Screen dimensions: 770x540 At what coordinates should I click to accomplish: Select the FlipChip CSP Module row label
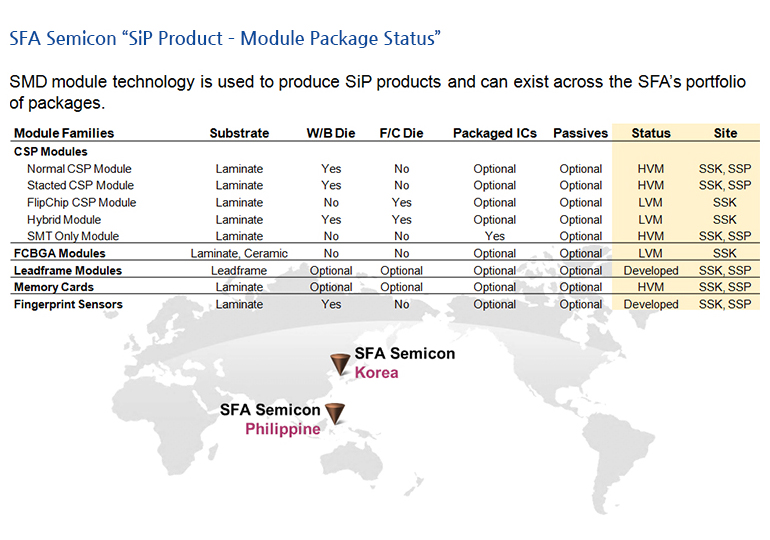[x=81, y=203]
